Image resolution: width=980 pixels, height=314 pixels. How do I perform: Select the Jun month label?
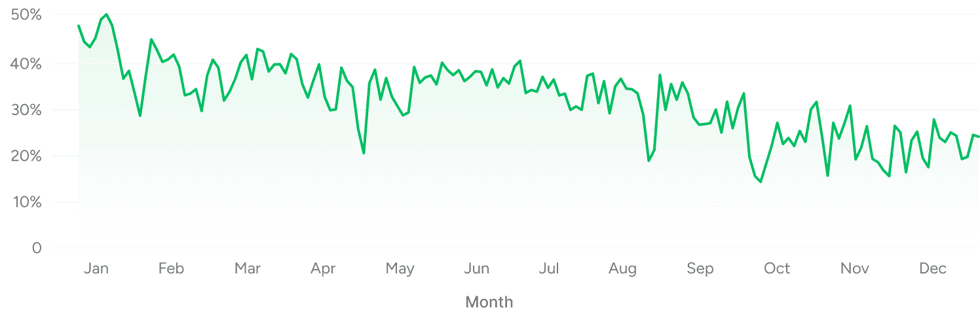(x=476, y=269)
